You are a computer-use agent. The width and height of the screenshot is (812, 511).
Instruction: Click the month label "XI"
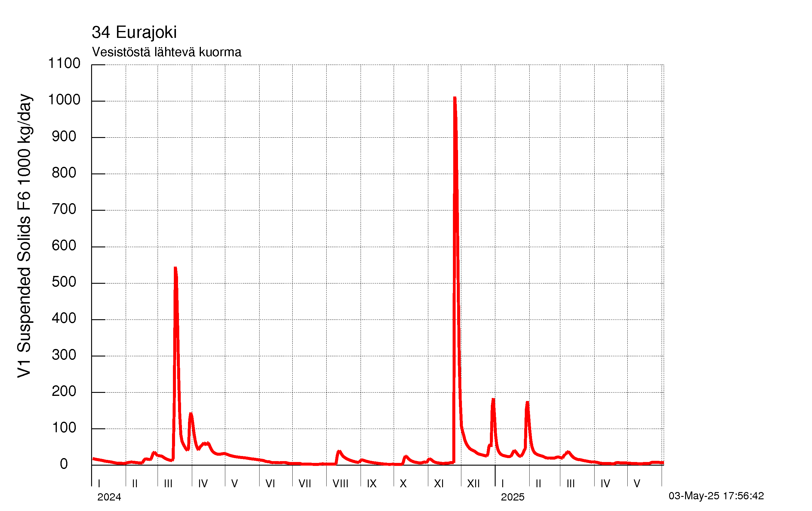439,484
